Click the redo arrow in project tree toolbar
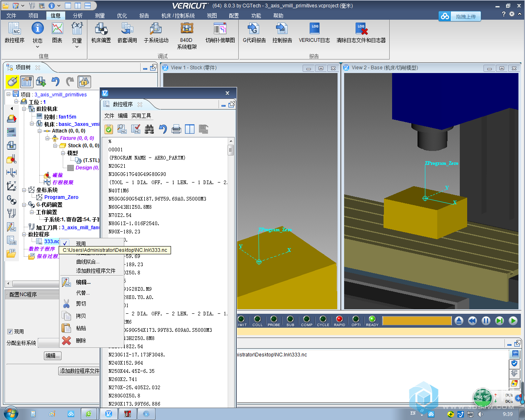Viewport: 525px width, 420px height. tap(70, 82)
